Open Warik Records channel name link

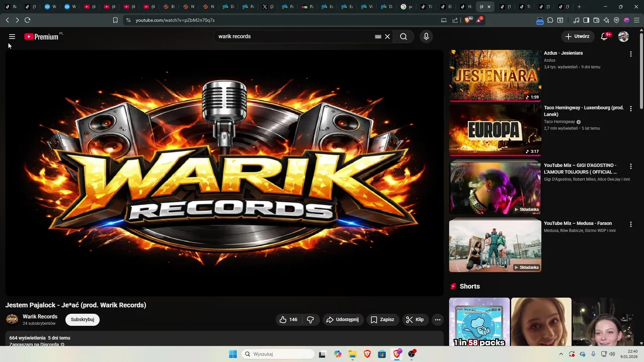[40, 317]
